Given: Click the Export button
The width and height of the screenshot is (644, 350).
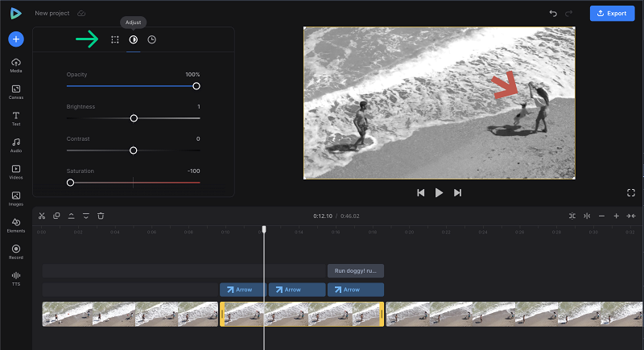Looking at the screenshot, I should [612, 14].
